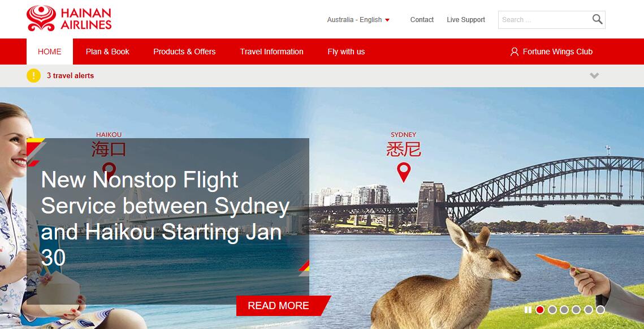The height and width of the screenshot is (329, 644).
Task: Click the Hainan Airlines logo
Action: (69, 19)
